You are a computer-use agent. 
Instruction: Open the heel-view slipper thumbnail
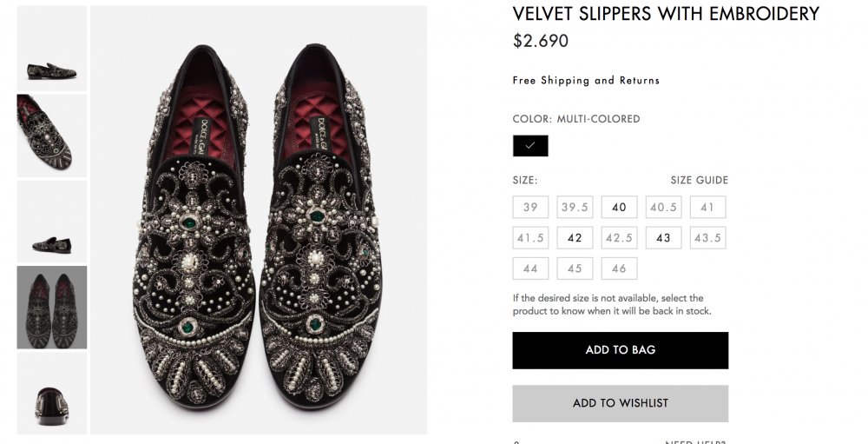click(x=52, y=393)
